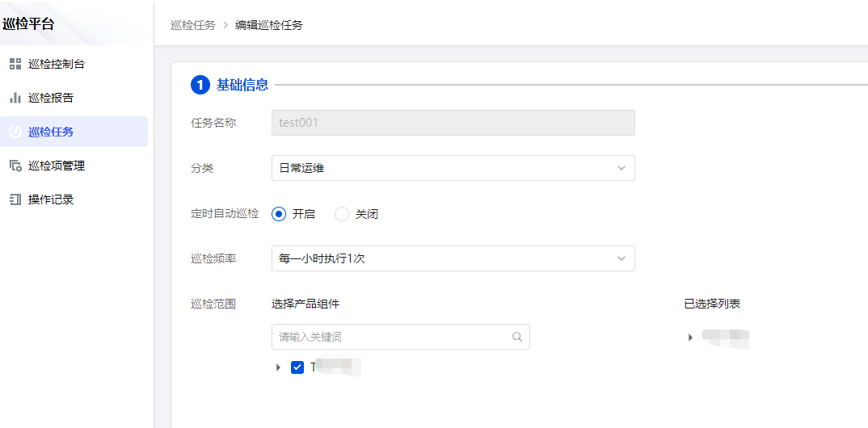Click the 请输入关键词 search field
Screen dimensions: 868x428
coord(392,337)
